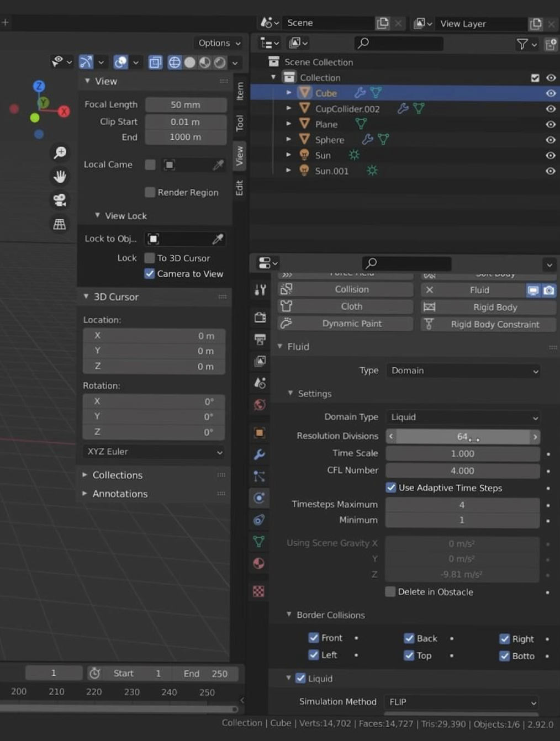The image size is (560, 741).
Task: Open the Physics properties tab icon
Action: click(260, 498)
